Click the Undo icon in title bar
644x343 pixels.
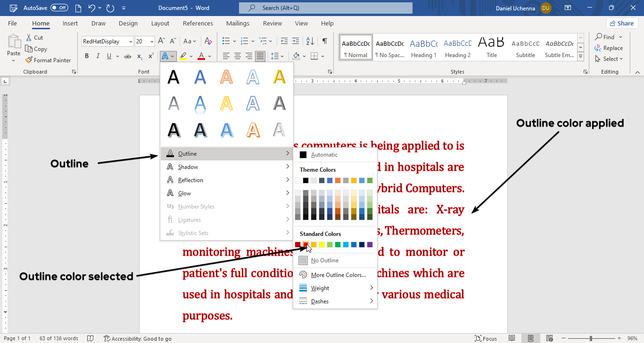point(92,8)
